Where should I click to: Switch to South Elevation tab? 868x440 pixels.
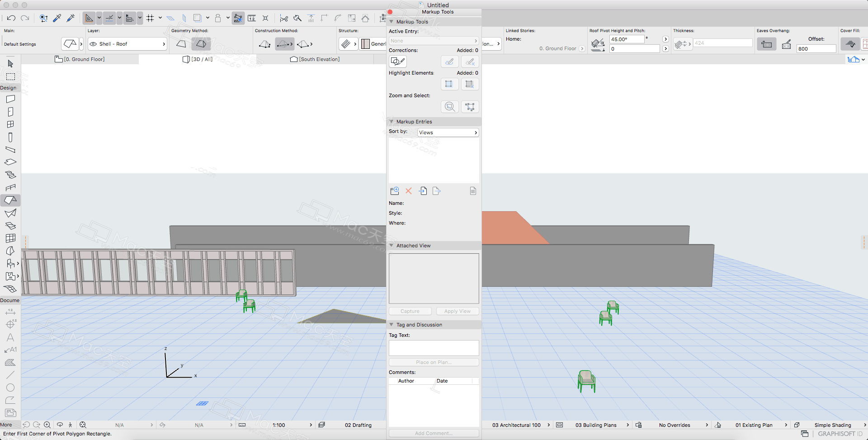(x=315, y=59)
